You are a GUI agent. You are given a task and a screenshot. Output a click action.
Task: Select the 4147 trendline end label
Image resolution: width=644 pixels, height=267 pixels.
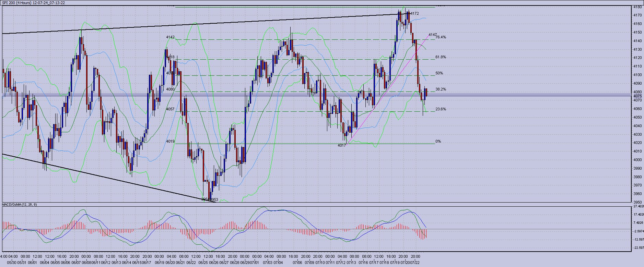pos(432,35)
